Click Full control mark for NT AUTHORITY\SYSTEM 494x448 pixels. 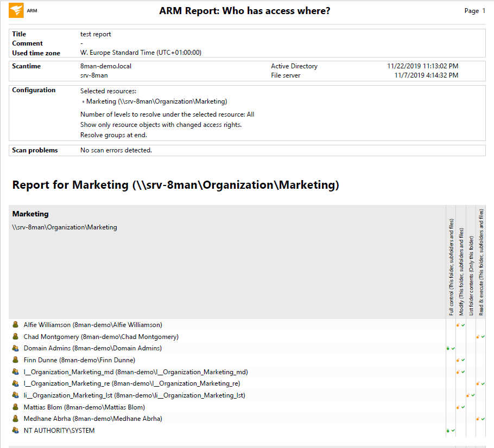pyautogui.click(x=451, y=430)
